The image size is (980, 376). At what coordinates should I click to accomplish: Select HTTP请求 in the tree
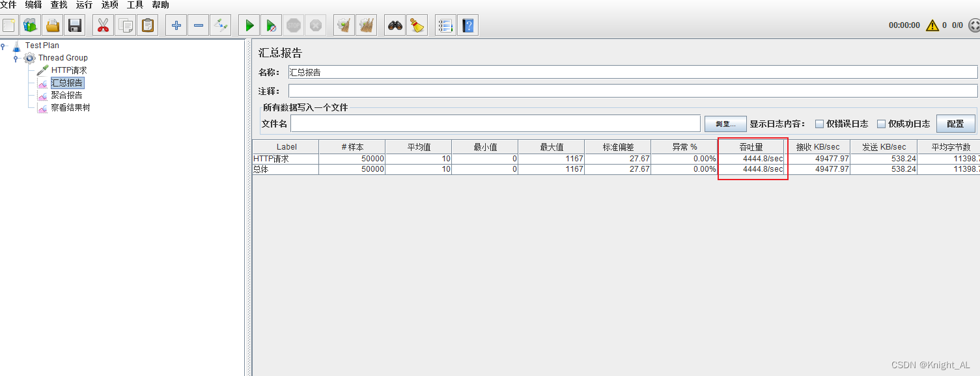69,70
